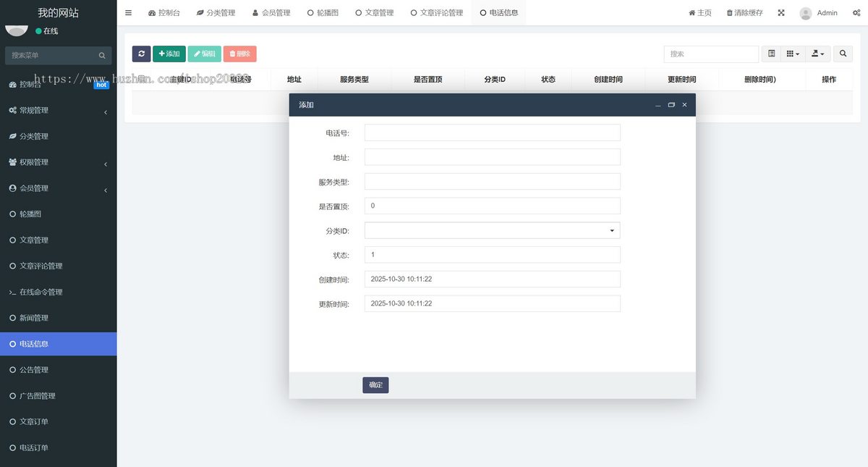Click the Admin username
Screen dimensions: 868x467
tap(827, 12)
